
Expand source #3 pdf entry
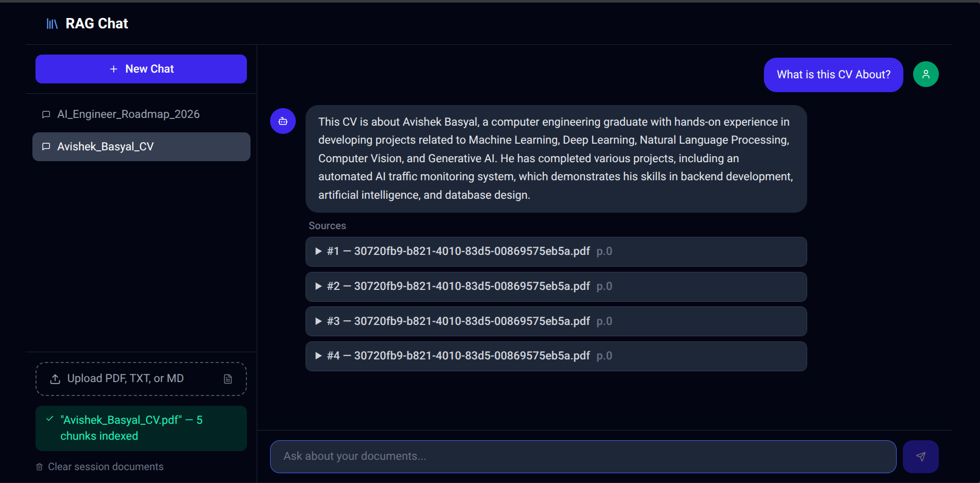[x=556, y=321]
